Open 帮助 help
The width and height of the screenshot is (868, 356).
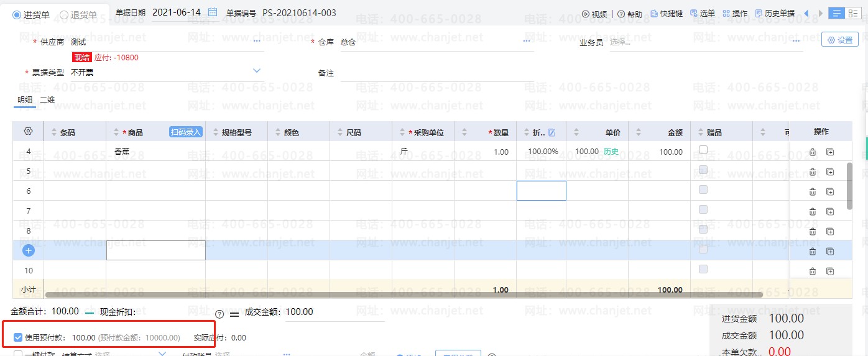[630, 14]
